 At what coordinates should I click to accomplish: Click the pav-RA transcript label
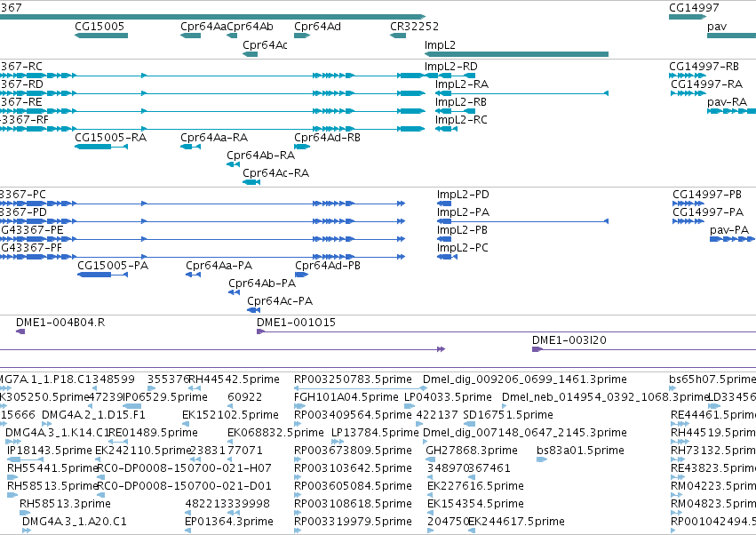pos(727,102)
